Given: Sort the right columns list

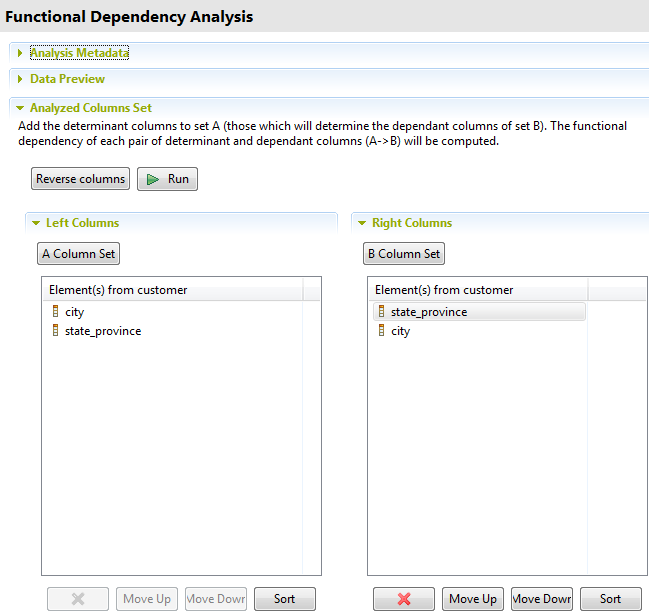Looking at the screenshot, I should (x=610, y=599).
